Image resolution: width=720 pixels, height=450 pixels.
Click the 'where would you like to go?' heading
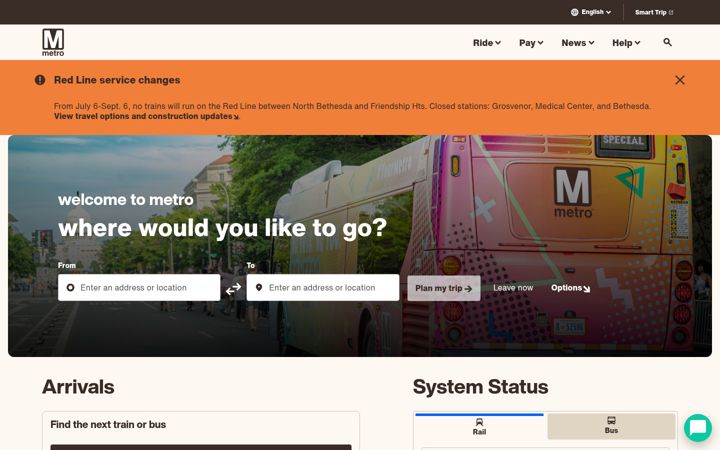click(x=223, y=228)
